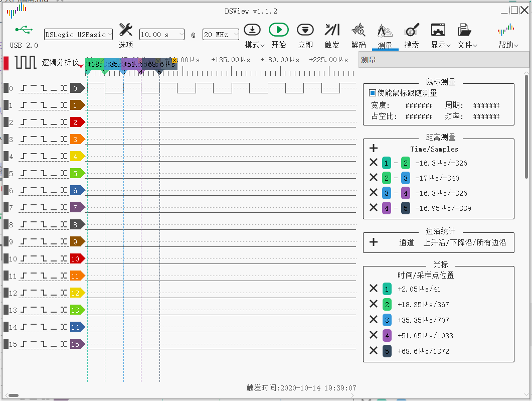Jump to cursor 3 via its blue badge

387,320
